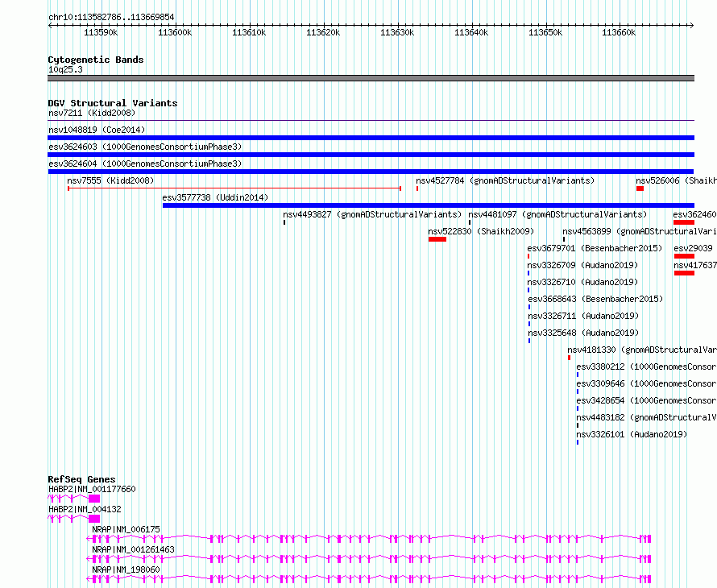Viewport: 717px width, 588px height.
Task: Open gene HABP2|NM_001177660 label
Action: click(x=92, y=489)
